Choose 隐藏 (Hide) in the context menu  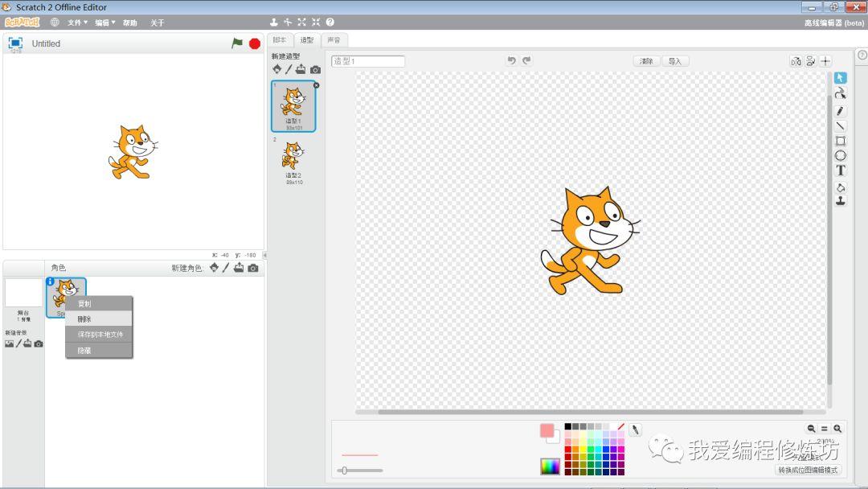99,351
